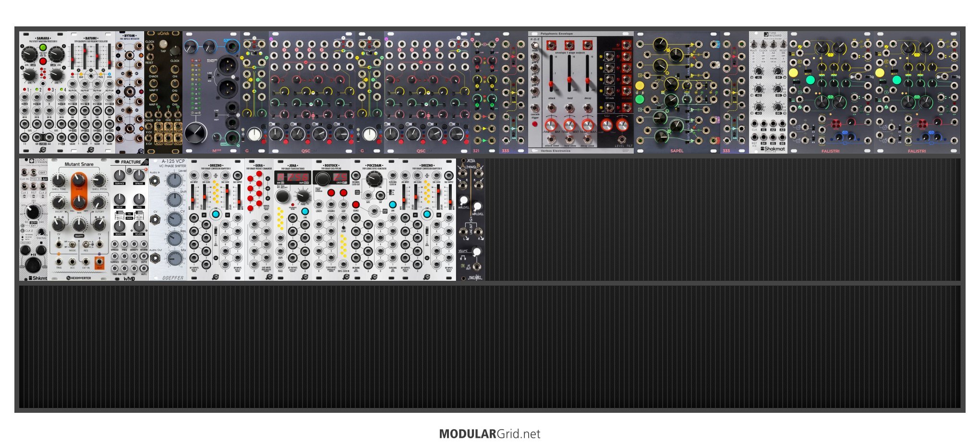This screenshot has height=444, width=980.
Task: Click the large knob on Poczdam
Action: pyautogui.click(x=374, y=179)
